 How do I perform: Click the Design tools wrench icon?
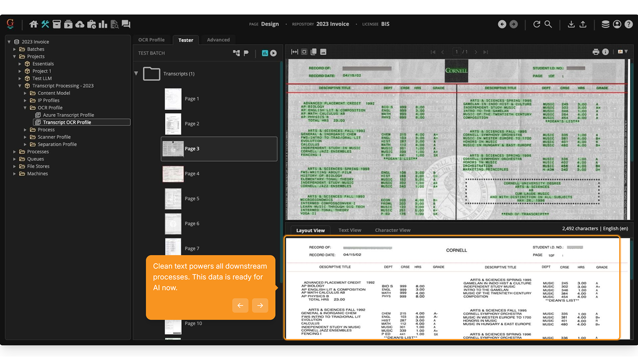point(45,24)
